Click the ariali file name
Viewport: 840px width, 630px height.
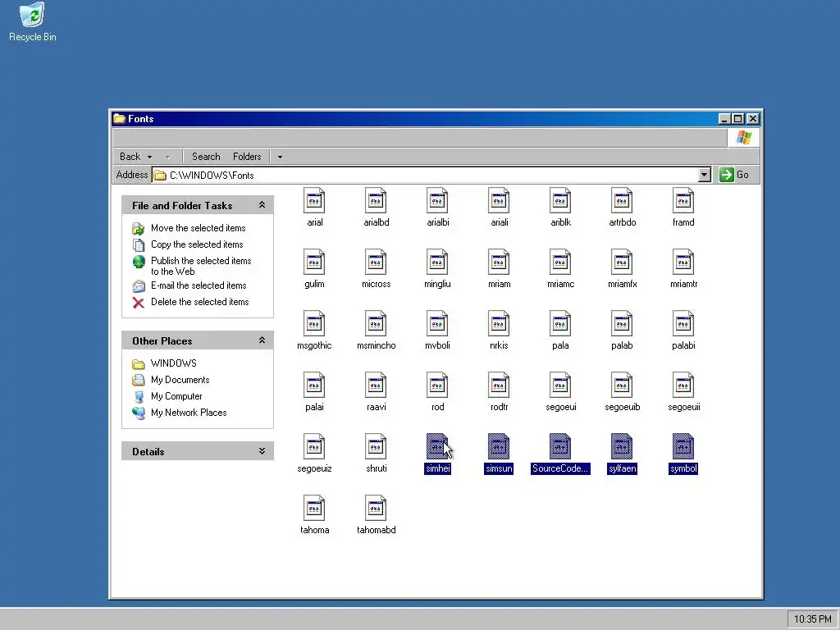(x=499, y=222)
